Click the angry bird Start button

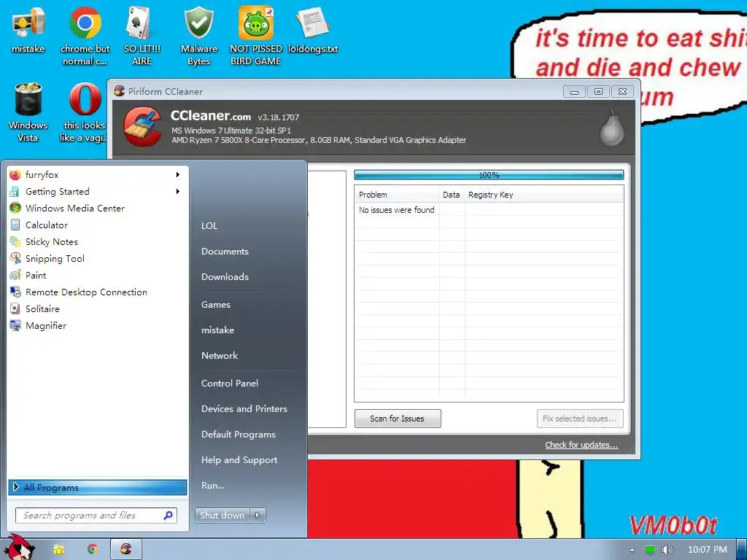coord(19,547)
